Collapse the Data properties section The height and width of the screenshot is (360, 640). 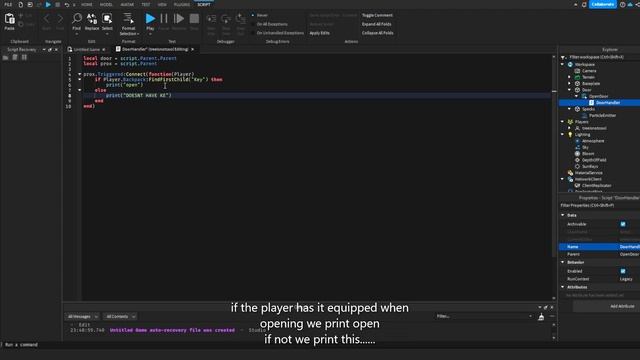(563, 215)
